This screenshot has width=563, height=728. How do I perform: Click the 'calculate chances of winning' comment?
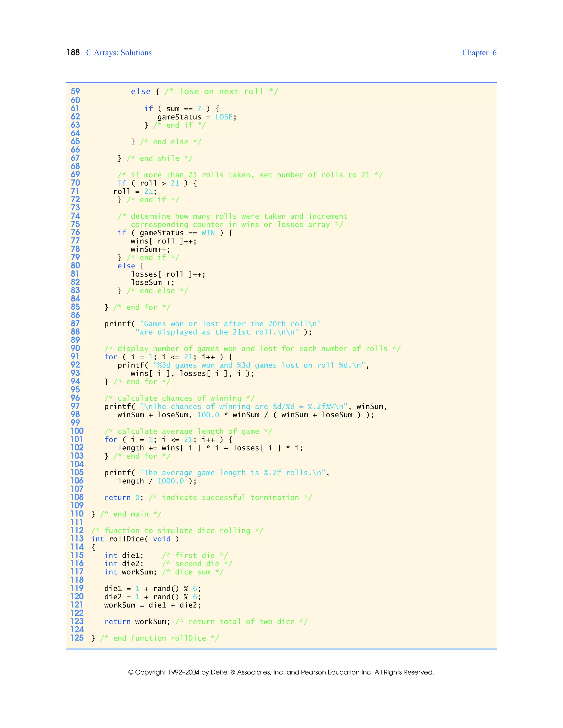179,398
